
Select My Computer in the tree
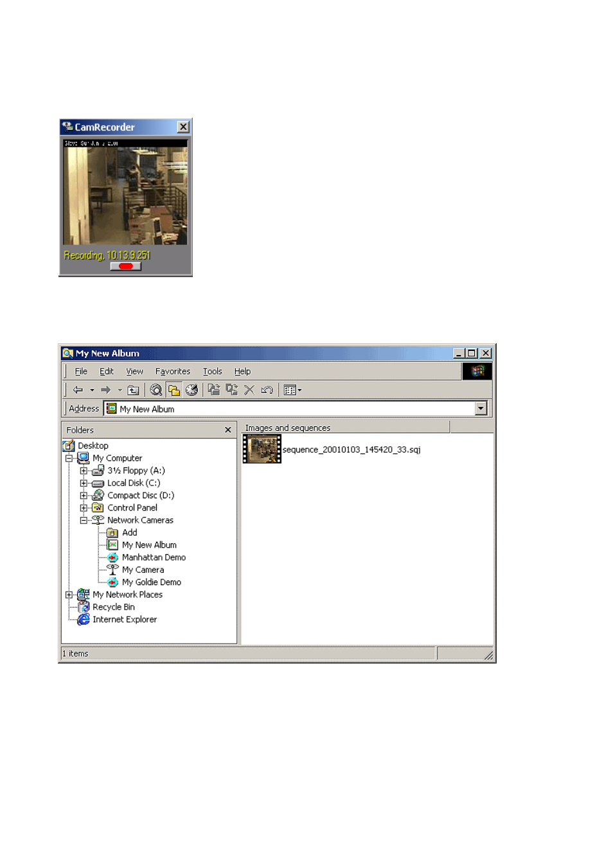pos(118,458)
